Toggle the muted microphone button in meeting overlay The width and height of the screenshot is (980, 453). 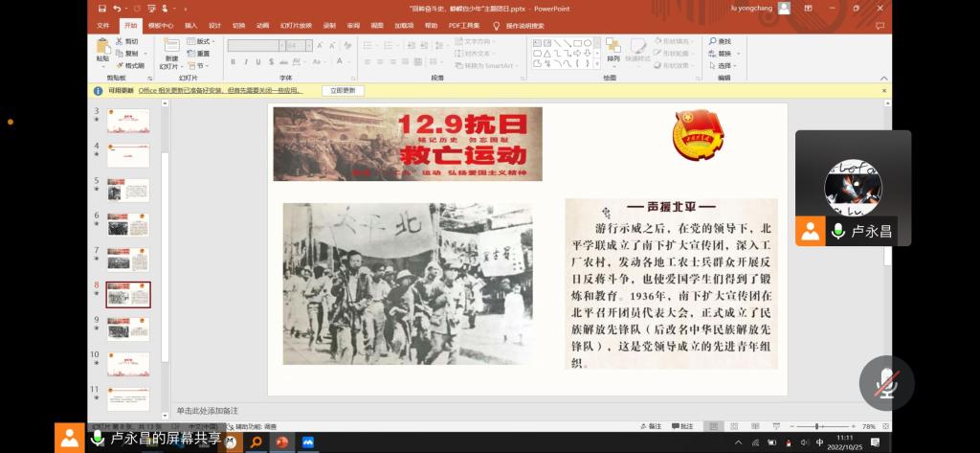point(886,383)
